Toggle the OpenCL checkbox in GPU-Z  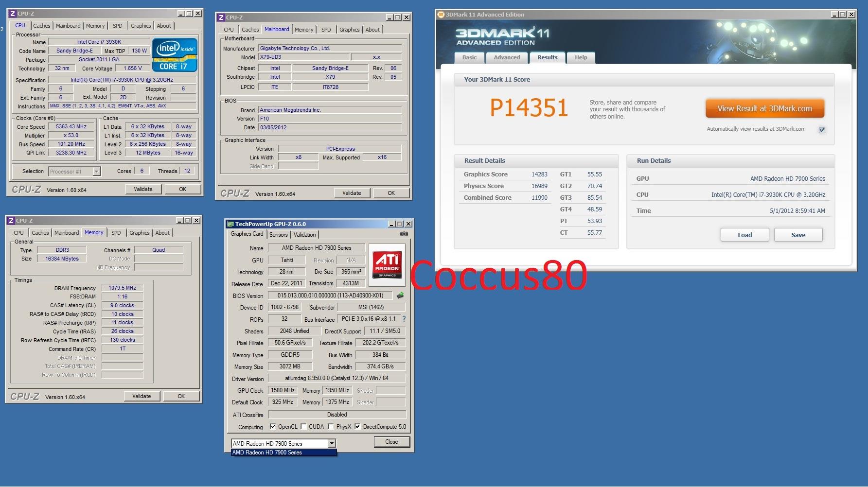pos(273,426)
